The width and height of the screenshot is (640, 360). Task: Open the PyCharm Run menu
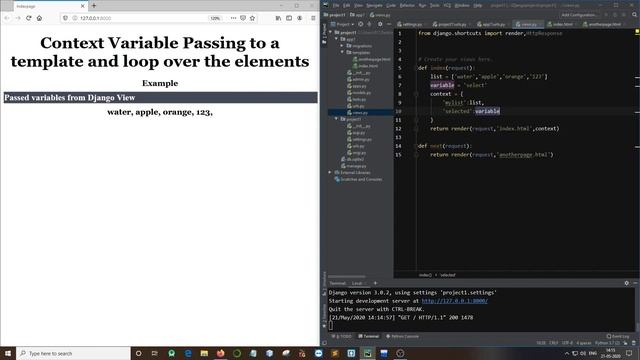(x=422, y=5)
